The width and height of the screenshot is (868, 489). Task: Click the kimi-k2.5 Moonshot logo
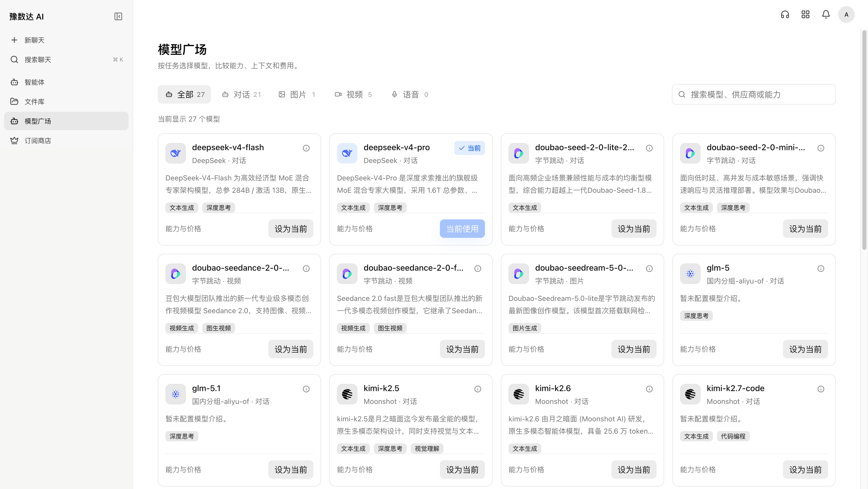point(347,394)
